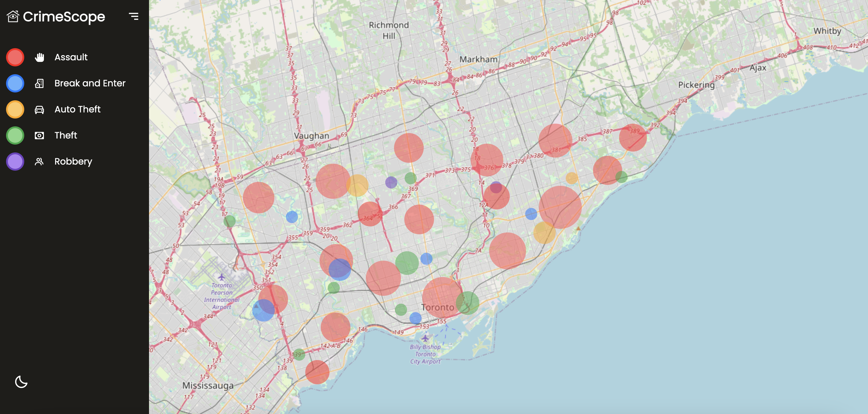The image size is (868, 414).
Task: Choose the Robbery text label
Action: click(73, 162)
